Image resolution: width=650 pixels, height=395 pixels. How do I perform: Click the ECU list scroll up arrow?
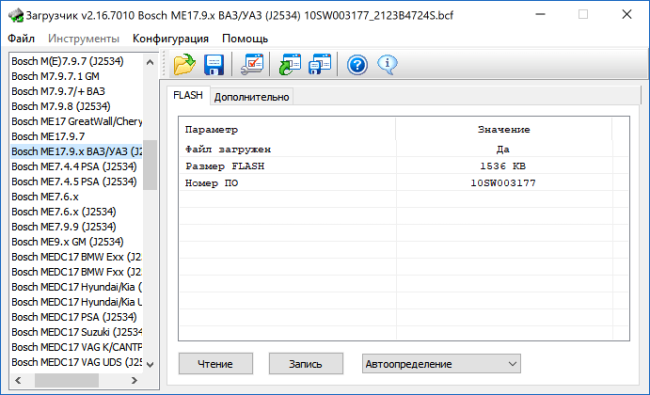tap(150, 62)
